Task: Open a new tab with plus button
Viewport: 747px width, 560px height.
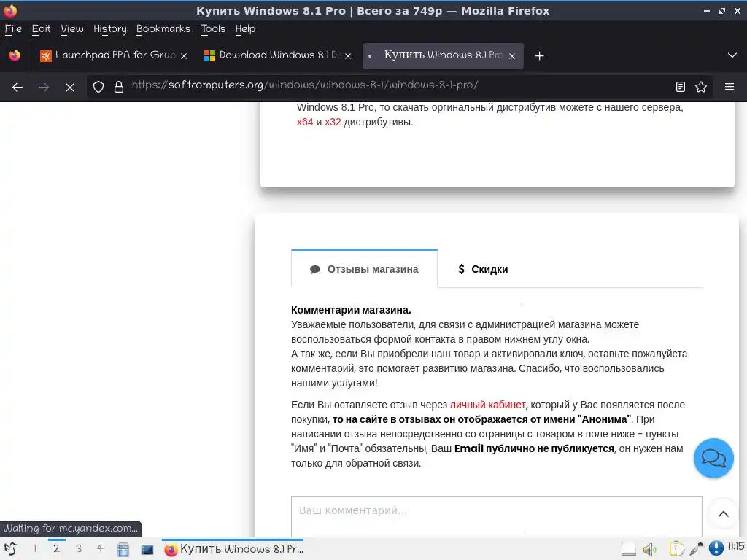Action: point(539,56)
